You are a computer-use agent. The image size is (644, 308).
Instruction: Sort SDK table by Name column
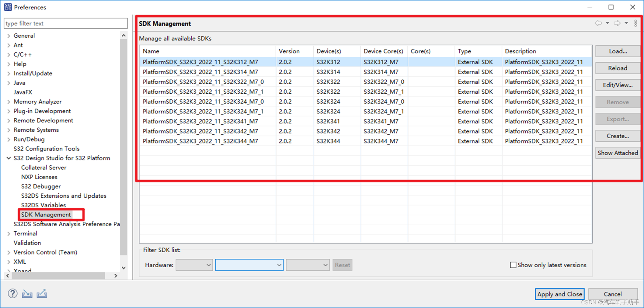(x=208, y=51)
